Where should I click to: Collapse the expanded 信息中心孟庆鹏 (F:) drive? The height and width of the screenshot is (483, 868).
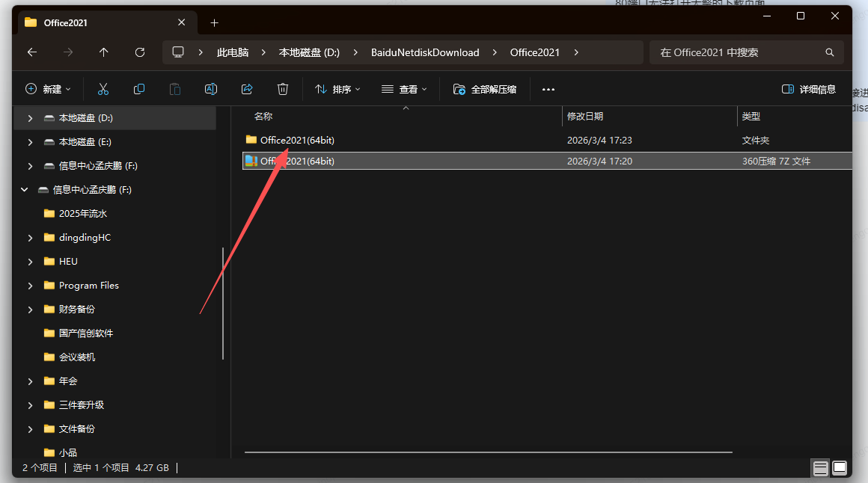point(25,190)
